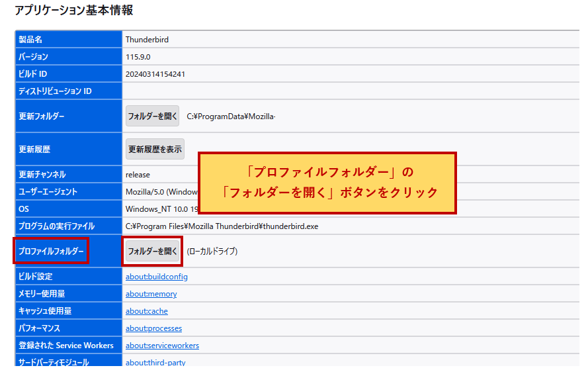588x374 pixels.
Task: Open the about:memory link
Action: pyautogui.click(x=151, y=294)
